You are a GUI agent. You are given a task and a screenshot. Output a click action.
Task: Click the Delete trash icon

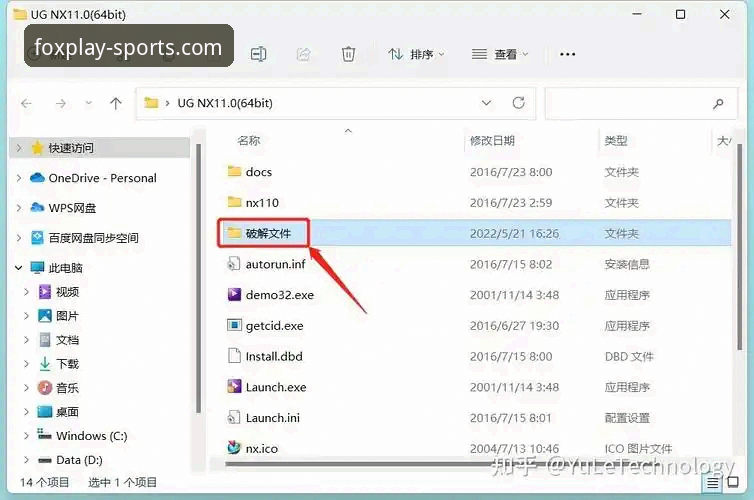click(348, 54)
